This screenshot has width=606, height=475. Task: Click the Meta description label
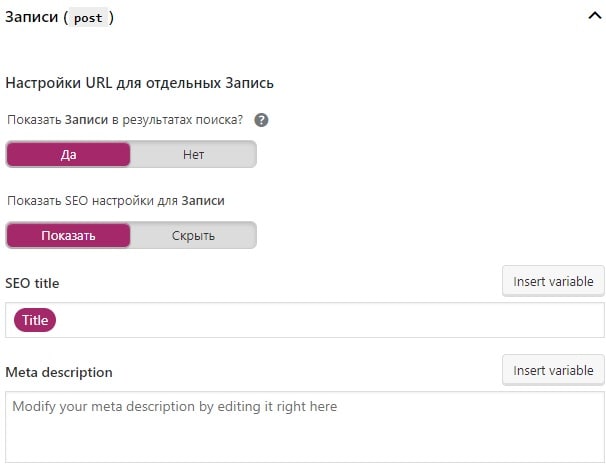[59, 372]
